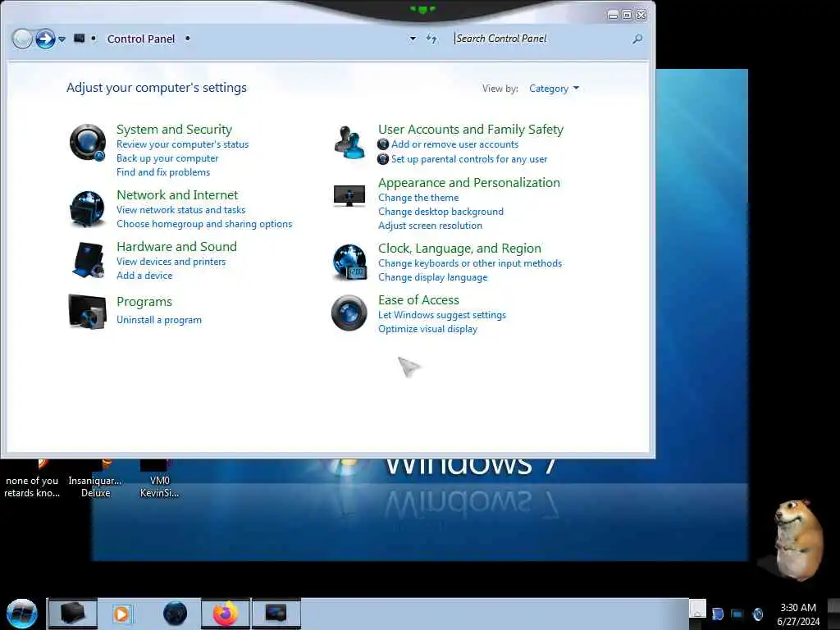Click Change desktop background
This screenshot has width=840, height=630.
[441, 212]
